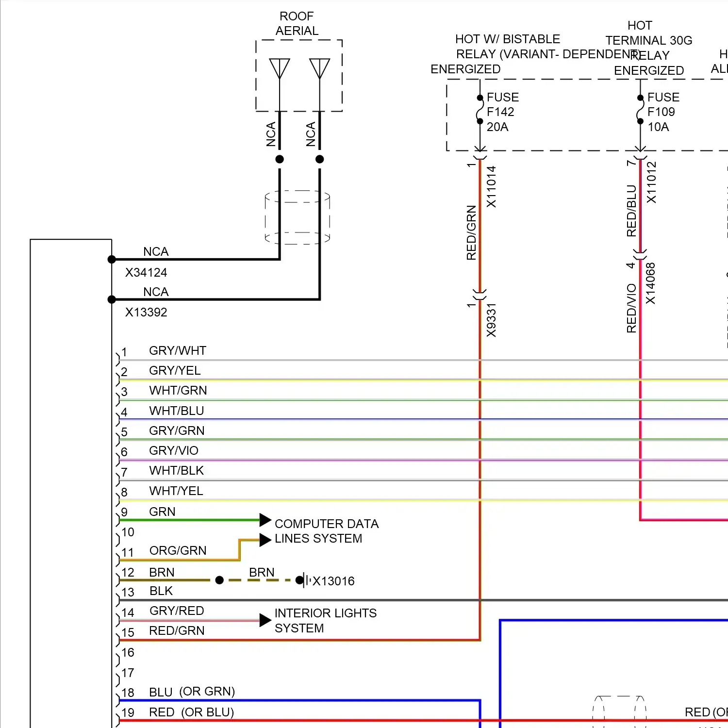Select the right antenna symbol in Roof Aerial
This screenshot has width=728, height=728.
319,69
